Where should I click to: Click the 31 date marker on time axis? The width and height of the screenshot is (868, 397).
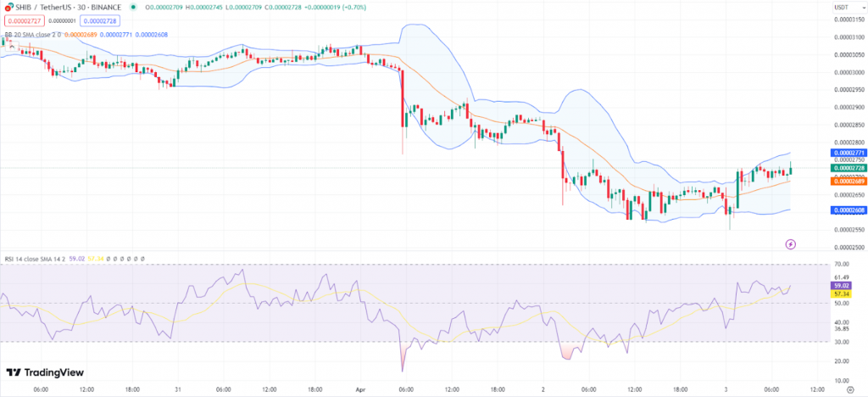pyautogui.click(x=178, y=389)
